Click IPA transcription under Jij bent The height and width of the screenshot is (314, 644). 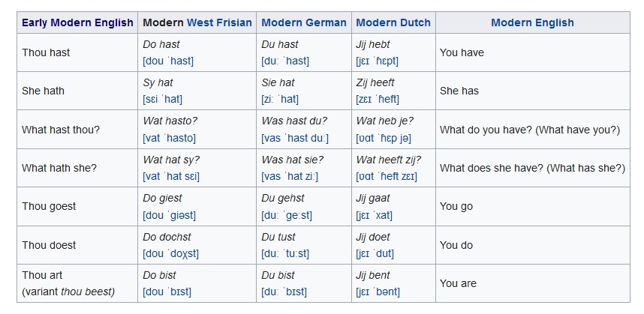378,292
